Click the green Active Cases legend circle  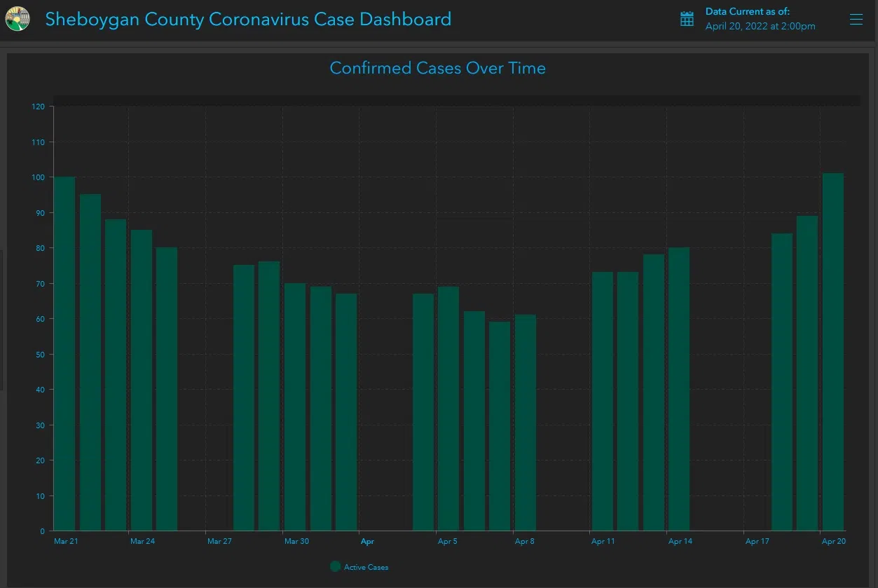335,566
